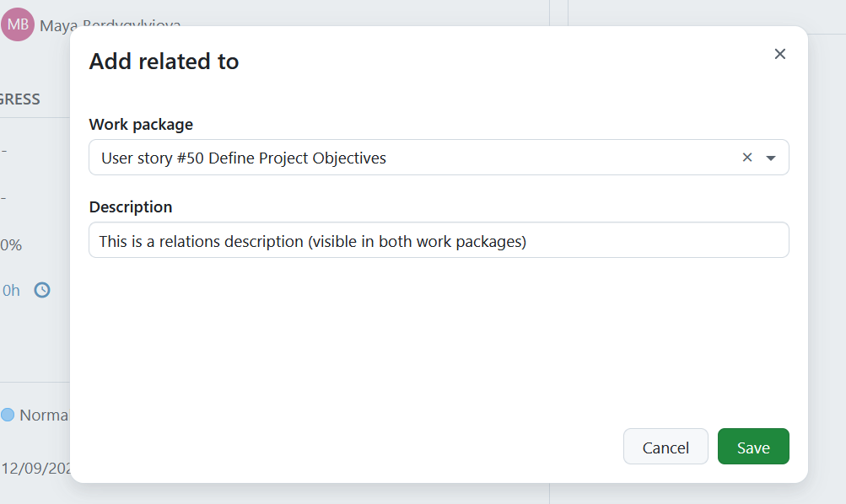Click the clock icon beside 0h

tap(42, 290)
